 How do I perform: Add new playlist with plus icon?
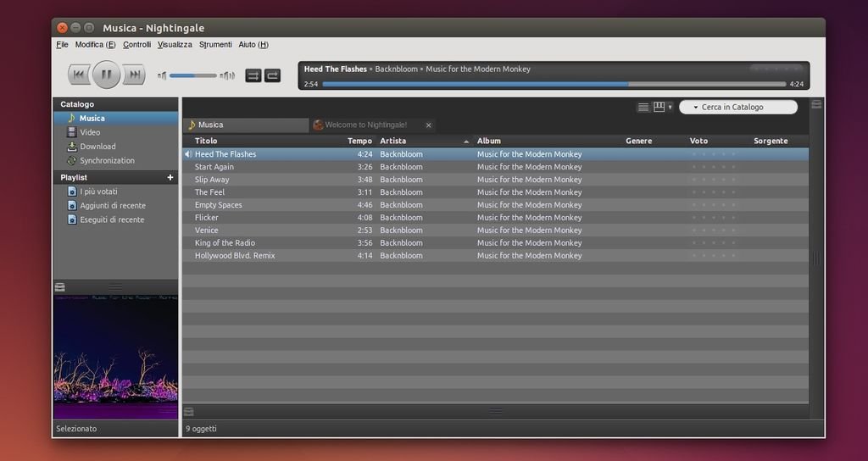click(x=170, y=178)
